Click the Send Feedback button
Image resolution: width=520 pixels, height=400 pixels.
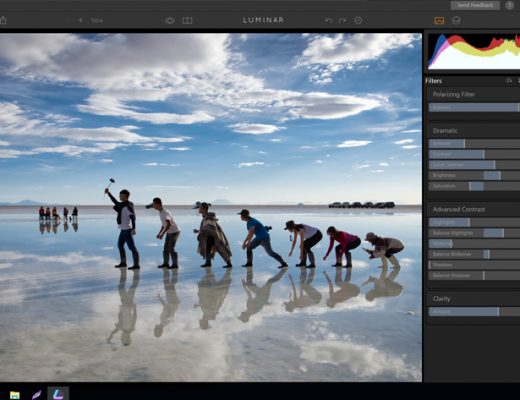pyautogui.click(x=475, y=5)
